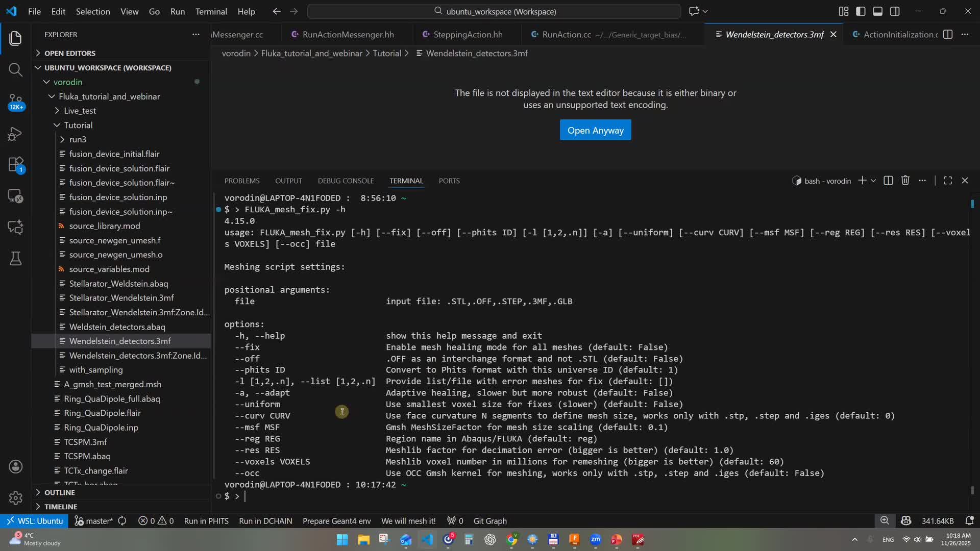Open new terminal profile dropdown arrow
The width and height of the screenshot is (980, 551).
tap(873, 181)
